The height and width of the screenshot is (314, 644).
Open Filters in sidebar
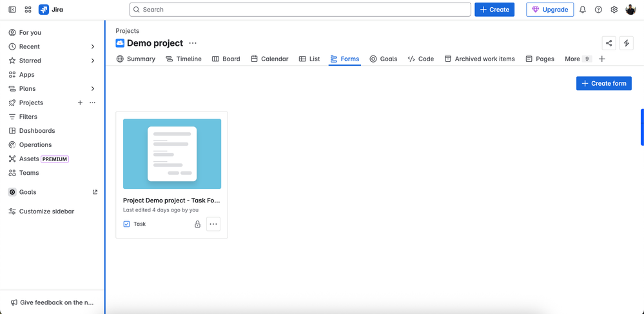[x=52, y=117]
